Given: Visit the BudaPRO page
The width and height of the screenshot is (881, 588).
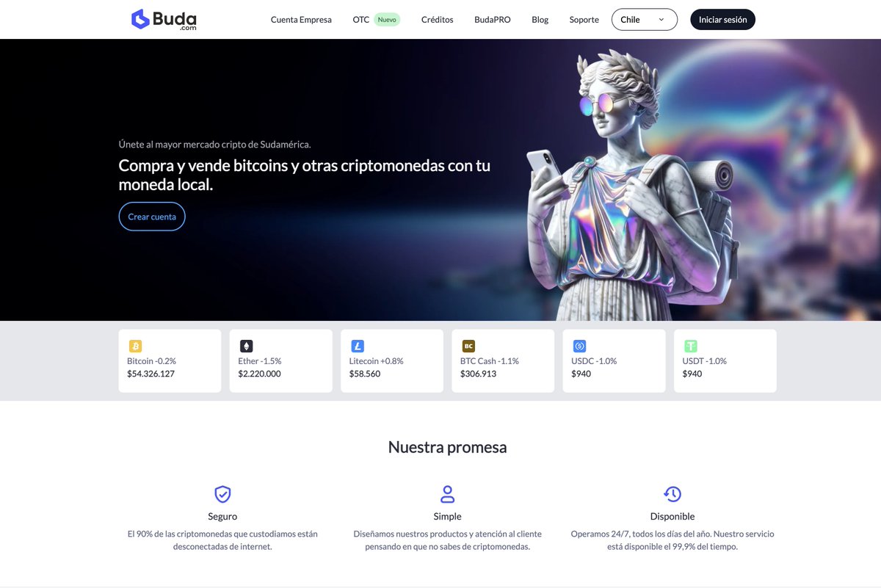Looking at the screenshot, I should coord(493,20).
